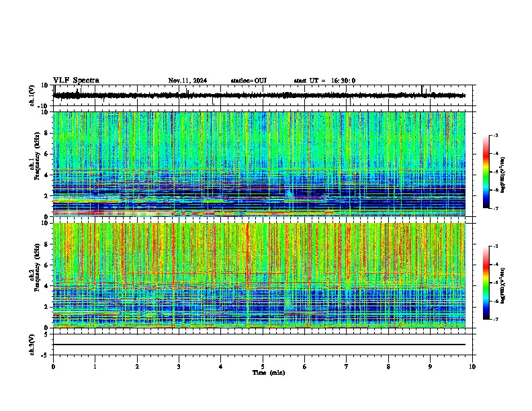Click the time axis tick label "1"
Screen dimensions: 532x411
point(95,367)
